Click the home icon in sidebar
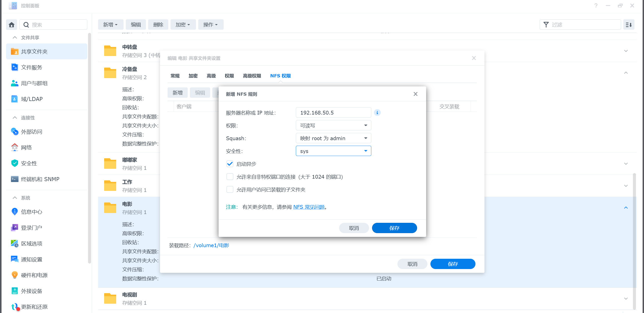The width and height of the screenshot is (644, 313). tap(12, 25)
